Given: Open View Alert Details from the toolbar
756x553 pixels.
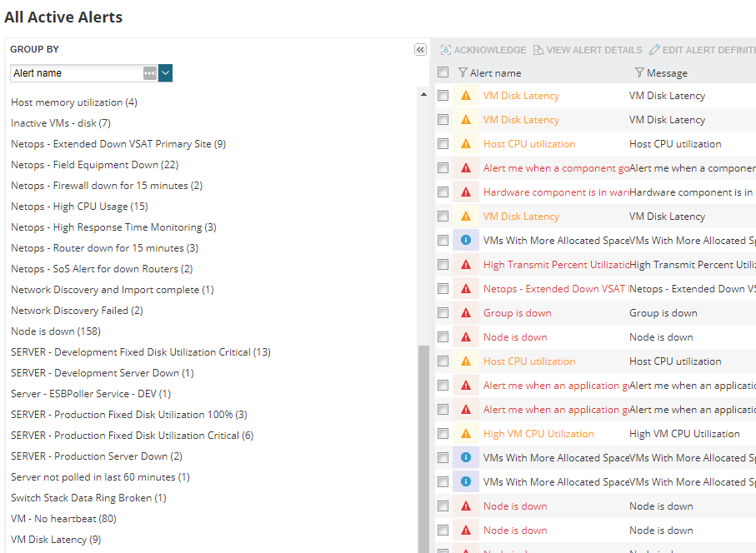Looking at the screenshot, I should coord(588,50).
